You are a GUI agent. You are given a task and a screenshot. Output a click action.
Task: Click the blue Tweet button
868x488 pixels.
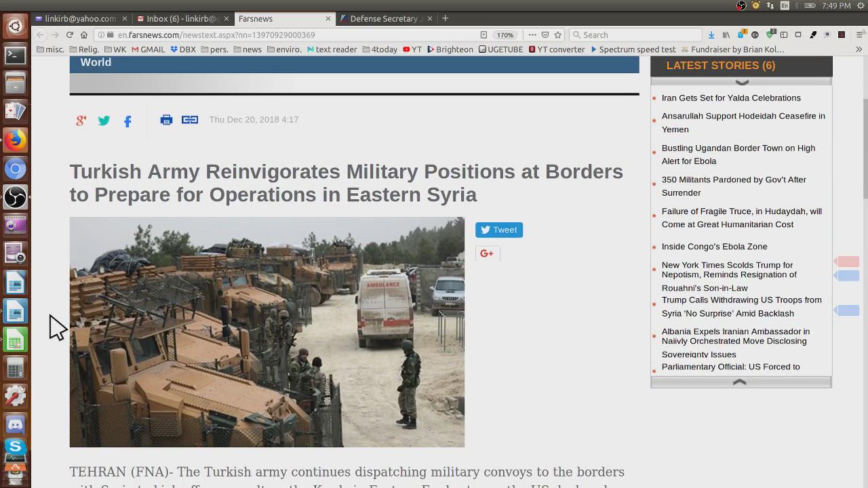click(x=498, y=230)
